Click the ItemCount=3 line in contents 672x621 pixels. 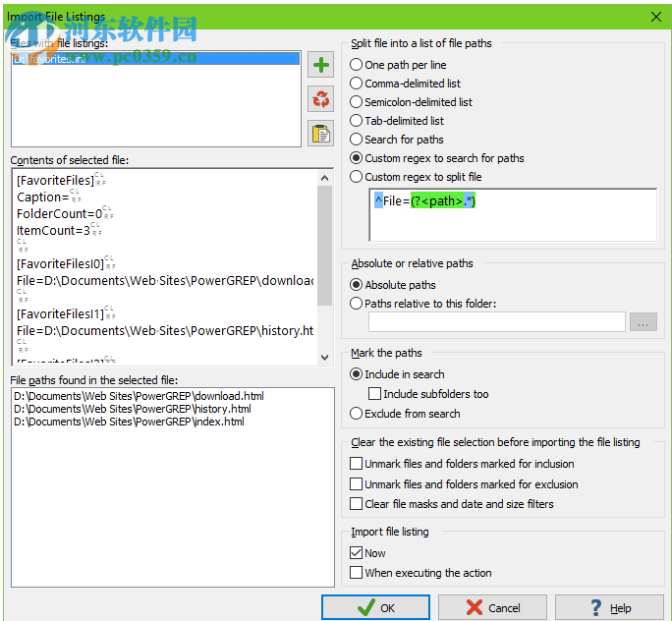tap(53, 230)
